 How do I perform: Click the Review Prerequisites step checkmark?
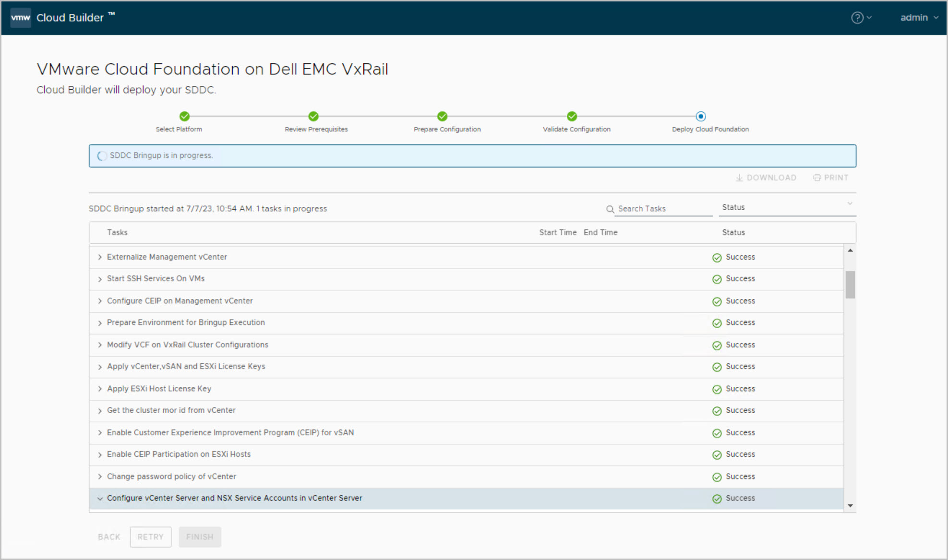coord(313,116)
